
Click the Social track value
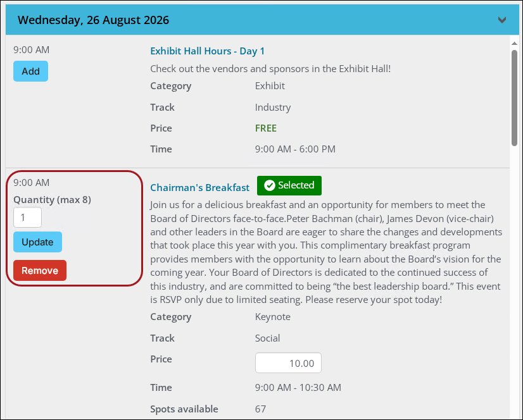click(x=267, y=338)
